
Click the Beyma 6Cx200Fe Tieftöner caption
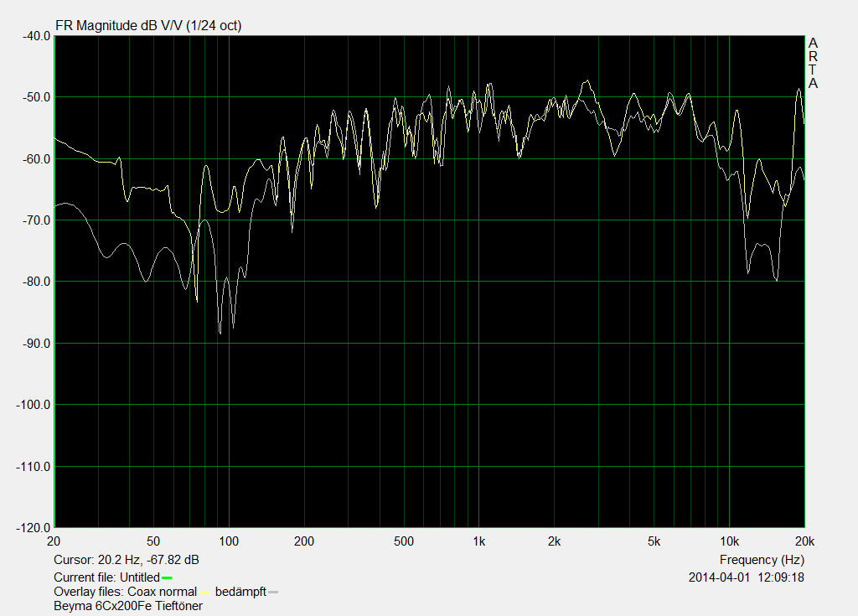pyautogui.click(x=128, y=606)
